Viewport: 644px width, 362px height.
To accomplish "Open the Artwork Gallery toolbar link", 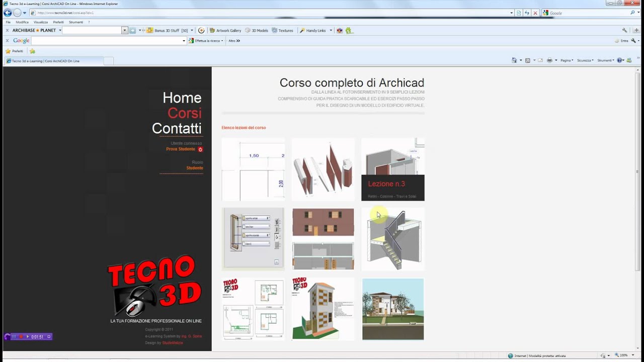I will click(x=225, y=31).
